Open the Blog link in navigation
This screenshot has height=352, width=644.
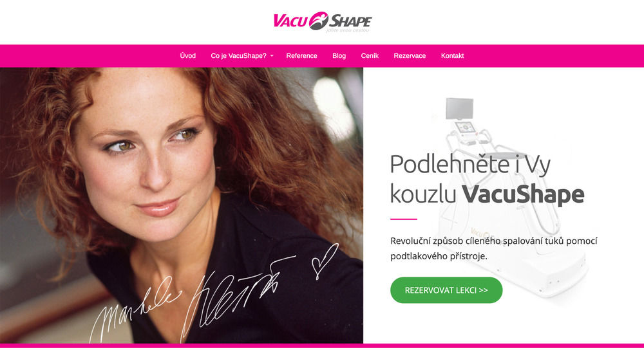click(339, 56)
